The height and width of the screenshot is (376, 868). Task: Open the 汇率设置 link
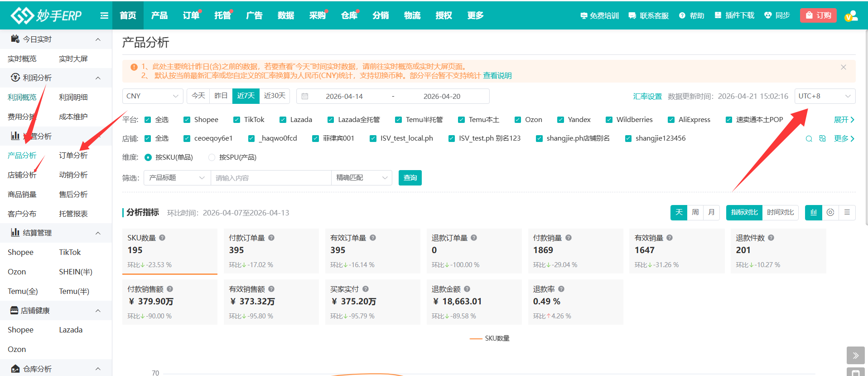click(647, 97)
